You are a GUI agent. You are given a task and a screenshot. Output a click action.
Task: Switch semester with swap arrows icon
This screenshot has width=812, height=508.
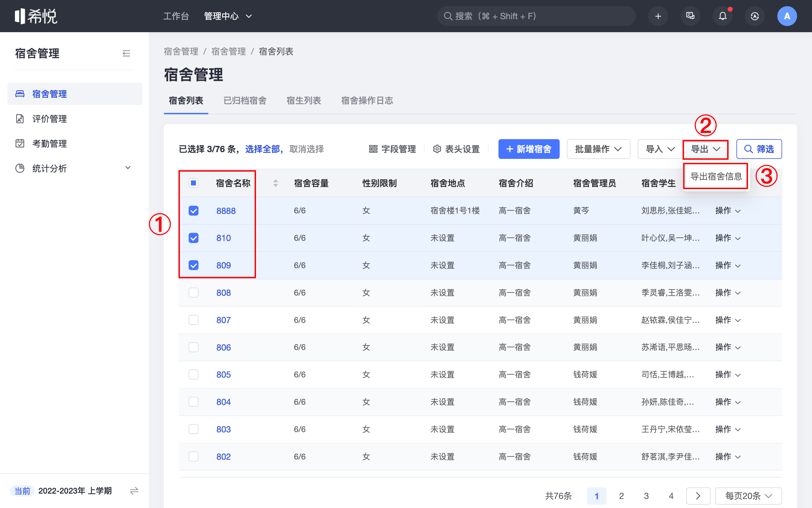coord(134,491)
